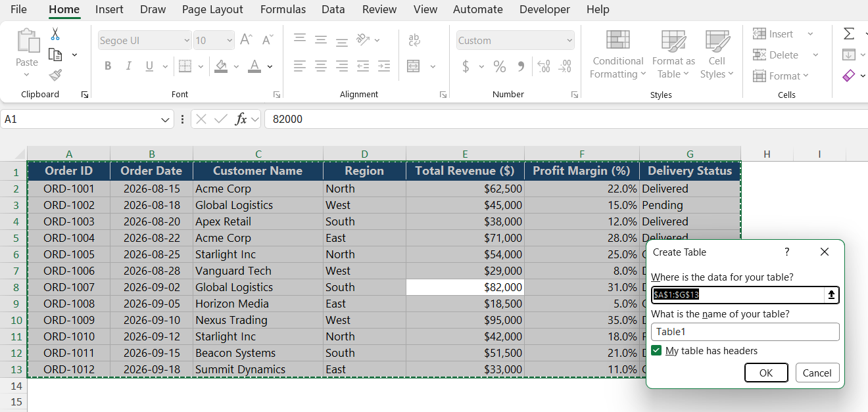Open the Insert tab
The width and height of the screenshot is (868, 412).
[x=109, y=9]
